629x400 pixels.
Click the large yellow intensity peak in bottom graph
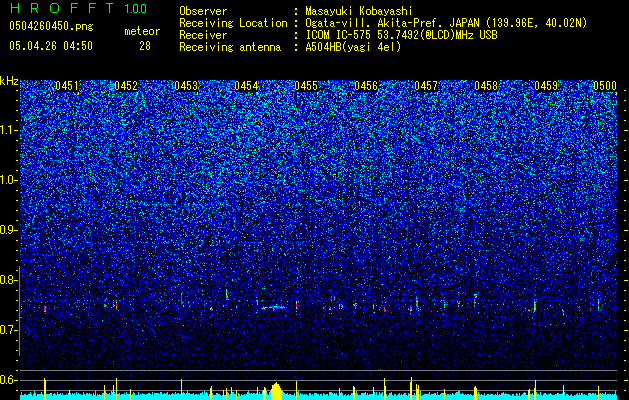(276, 391)
